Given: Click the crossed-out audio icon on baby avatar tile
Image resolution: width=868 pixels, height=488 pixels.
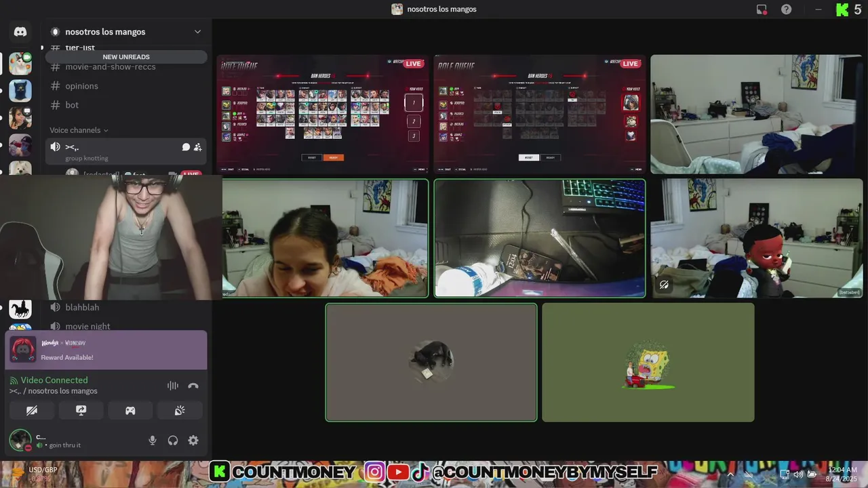Looking at the screenshot, I should 664,285.
